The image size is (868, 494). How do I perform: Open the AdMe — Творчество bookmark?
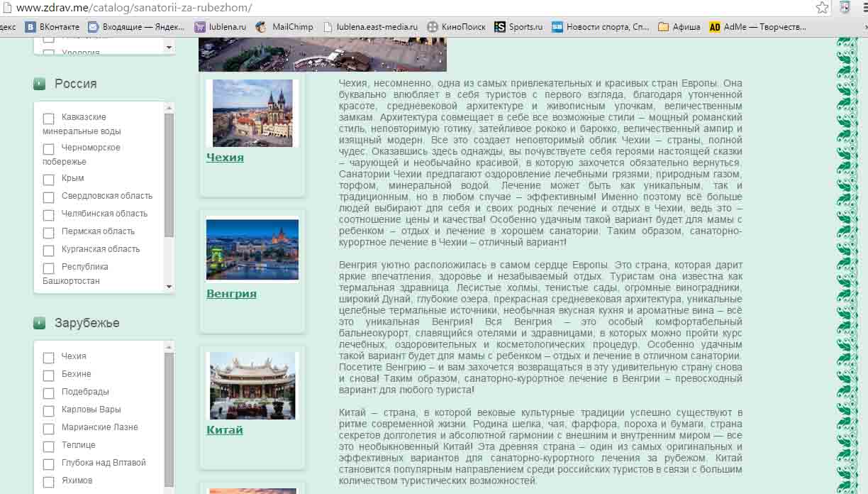tap(758, 27)
